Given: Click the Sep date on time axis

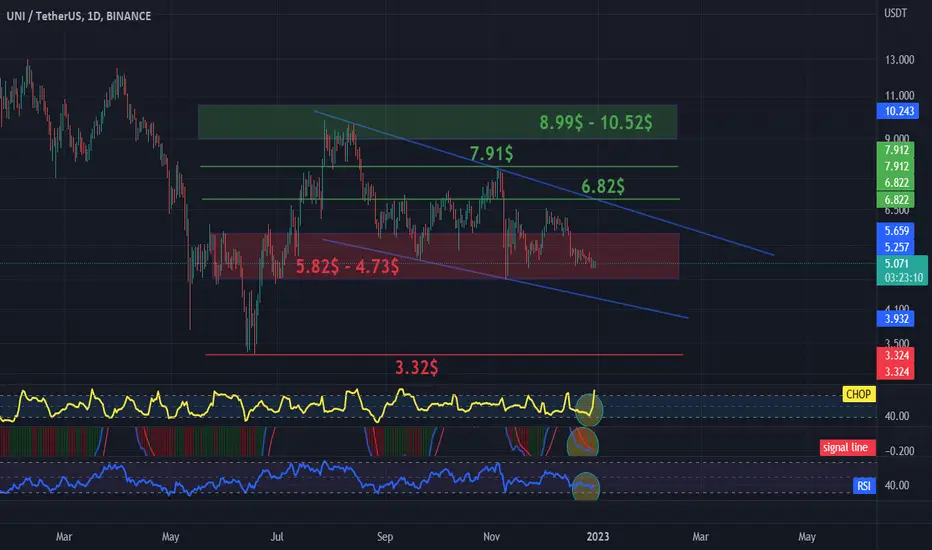Looking at the screenshot, I should [x=385, y=536].
